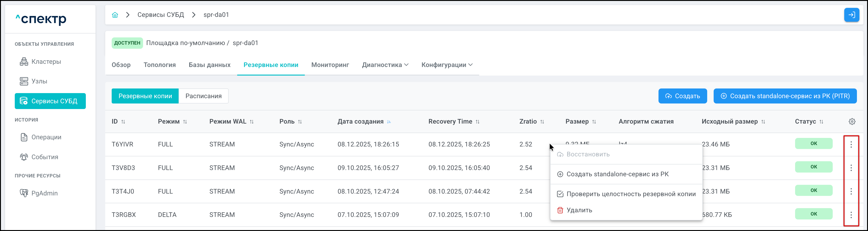Expand the Конфигурации dropdown tab
Viewport: 868px width, 231px height.
click(446, 65)
